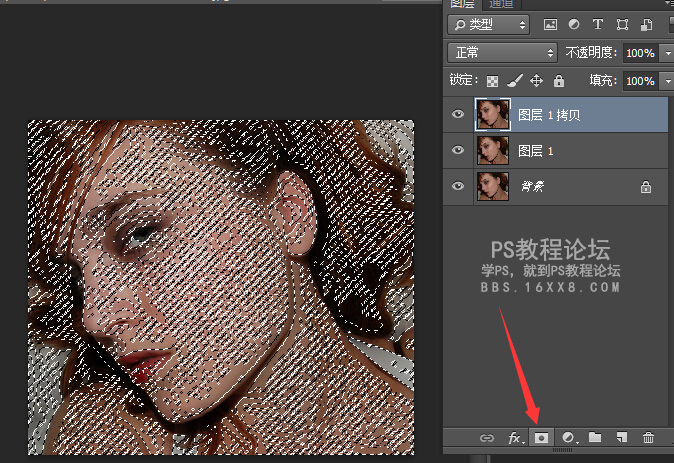Toggle lock transparent pixels
The width and height of the screenshot is (674, 463).
492,81
